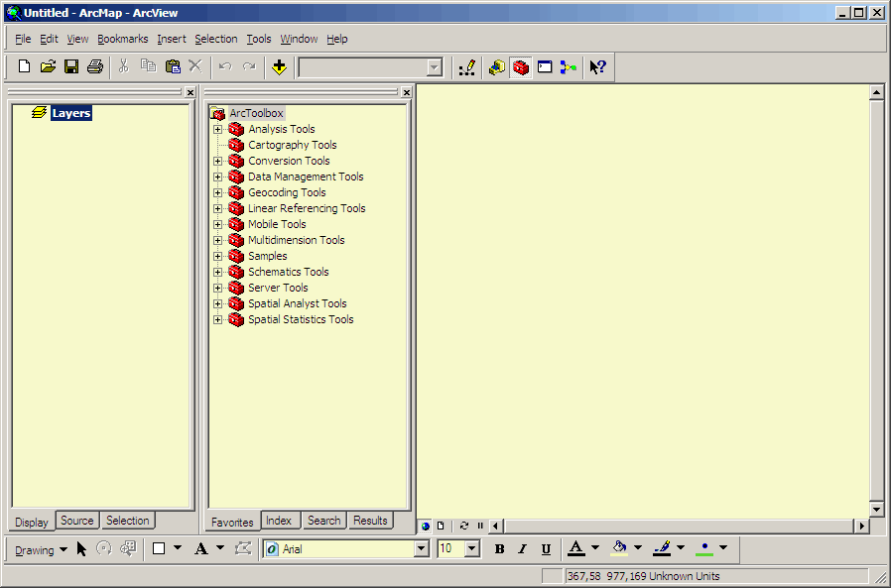Switch to the Search tab in ArcToolbox
Screen dimensions: 891x588
click(x=323, y=521)
